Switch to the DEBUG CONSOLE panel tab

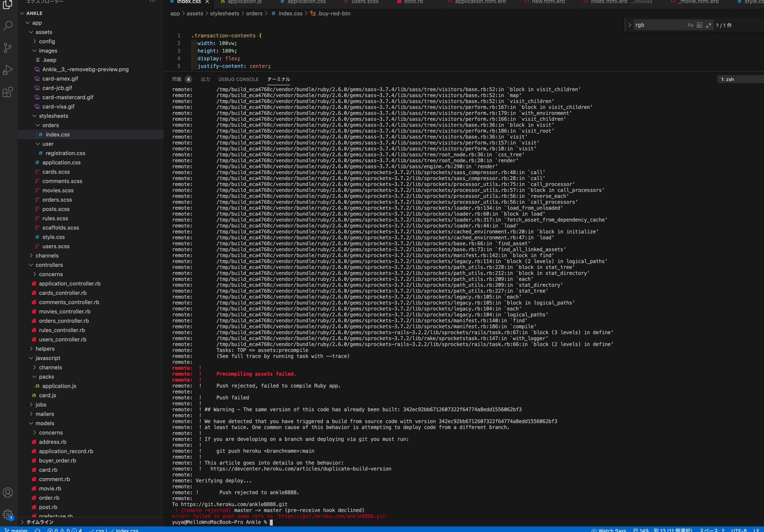pyautogui.click(x=238, y=79)
